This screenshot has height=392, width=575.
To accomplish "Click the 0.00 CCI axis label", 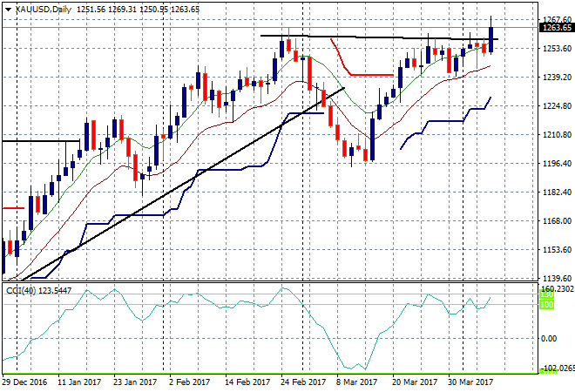I will point(549,339).
